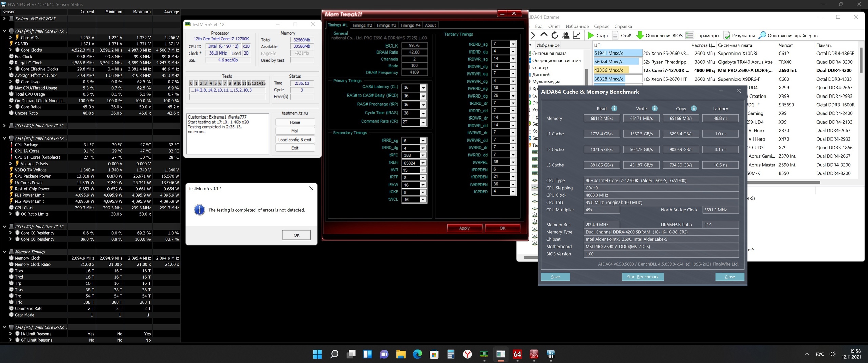Image resolution: width=868 pixels, height=363 pixels.
Task: Collapse the CPU Package temperature group
Action: click(x=4, y=138)
